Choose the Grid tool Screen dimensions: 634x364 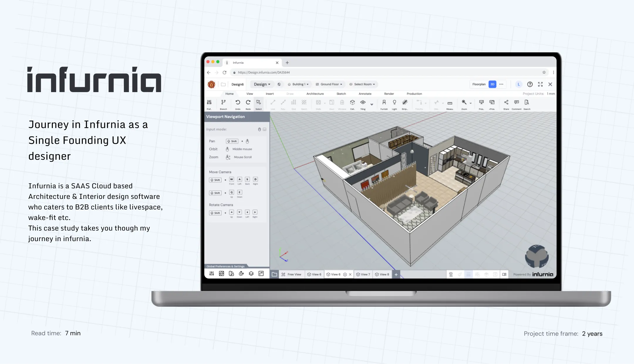[294, 104]
